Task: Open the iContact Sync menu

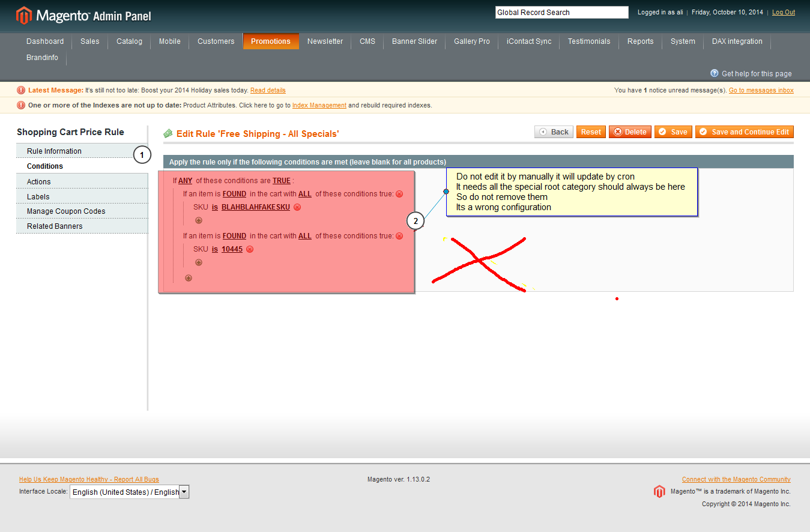Action: click(x=529, y=41)
